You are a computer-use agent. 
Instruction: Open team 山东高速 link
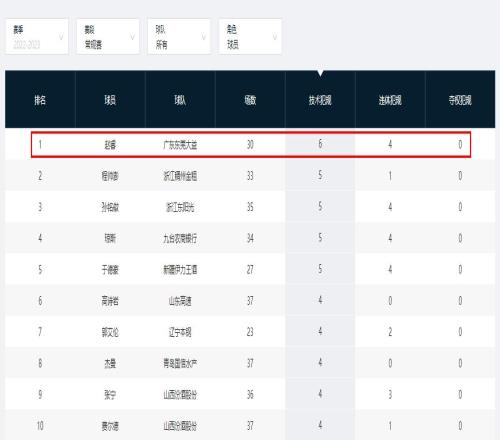tap(180, 301)
